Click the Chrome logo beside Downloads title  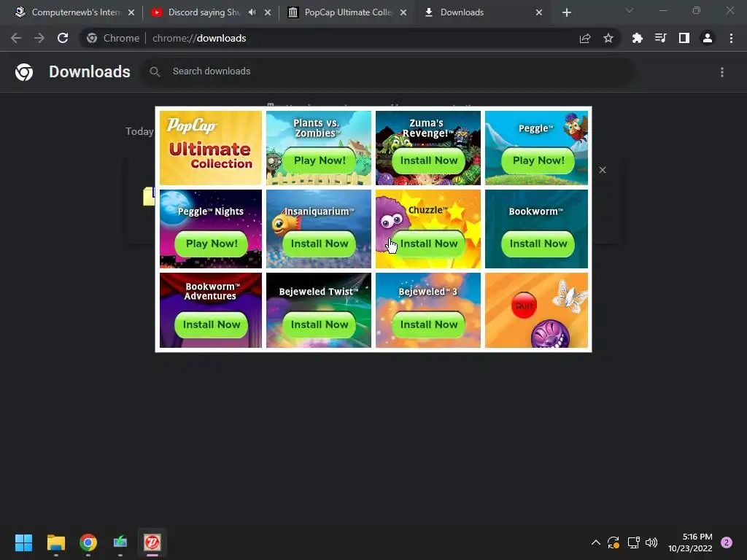click(24, 72)
